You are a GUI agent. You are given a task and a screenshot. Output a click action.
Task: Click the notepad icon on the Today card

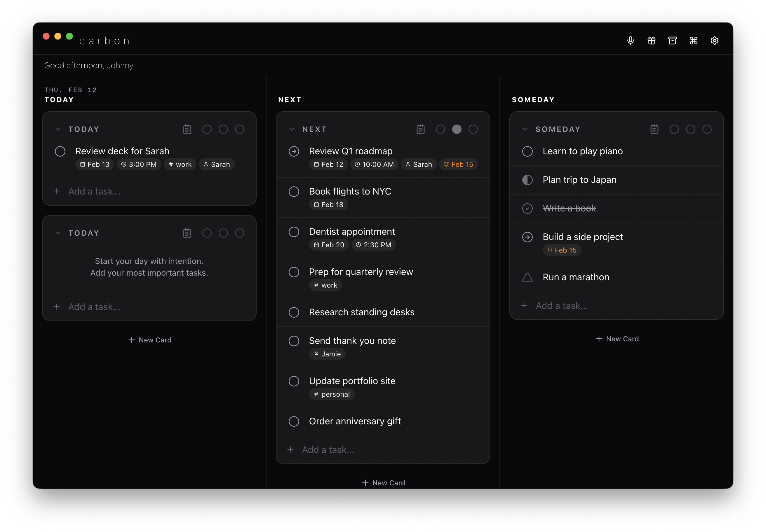187,129
